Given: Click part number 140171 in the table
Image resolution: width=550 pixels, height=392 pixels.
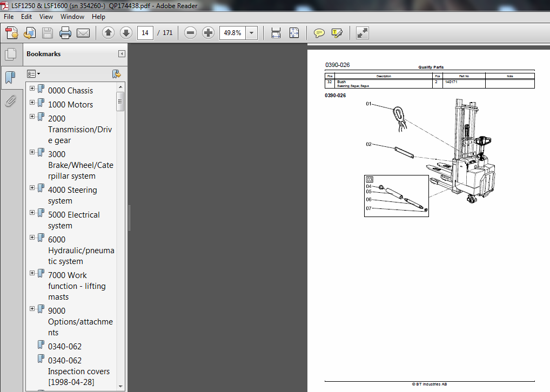Looking at the screenshot, I should [x=451, y=82].
